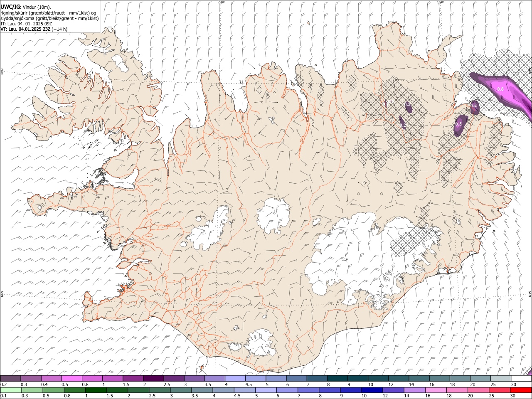Click the 20 pink swatch in the bottom legend row
The width and height of the screenshot is (532, 399).
(478, 390)
